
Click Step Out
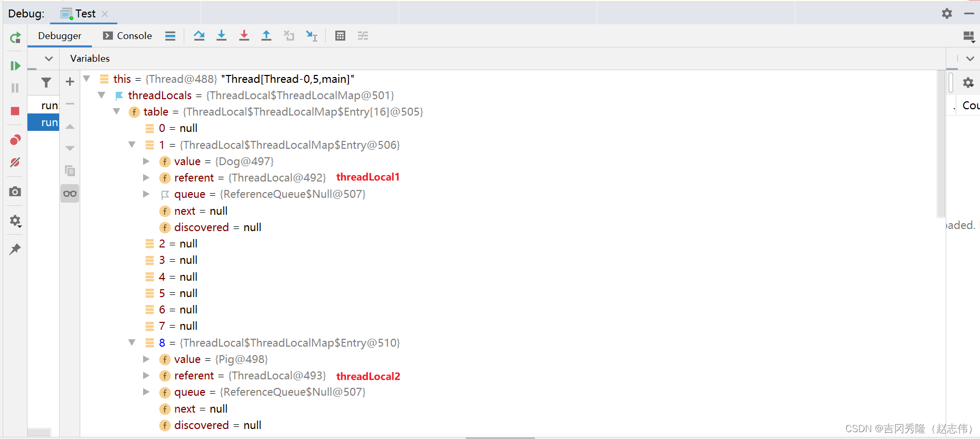(267, 36)
